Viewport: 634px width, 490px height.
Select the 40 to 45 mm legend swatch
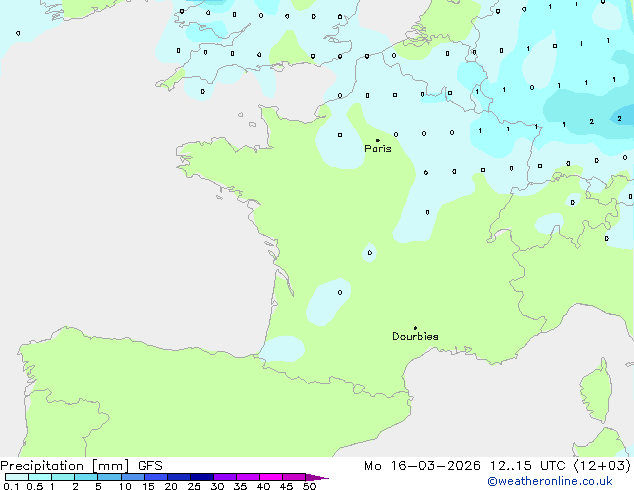pyautogui.click(x=271, y=477)
